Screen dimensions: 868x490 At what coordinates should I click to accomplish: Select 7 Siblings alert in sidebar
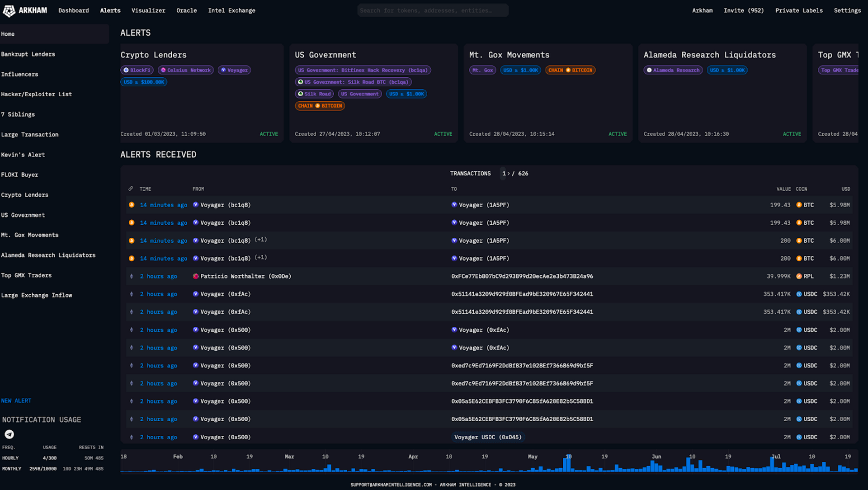[x=18, y=114]
